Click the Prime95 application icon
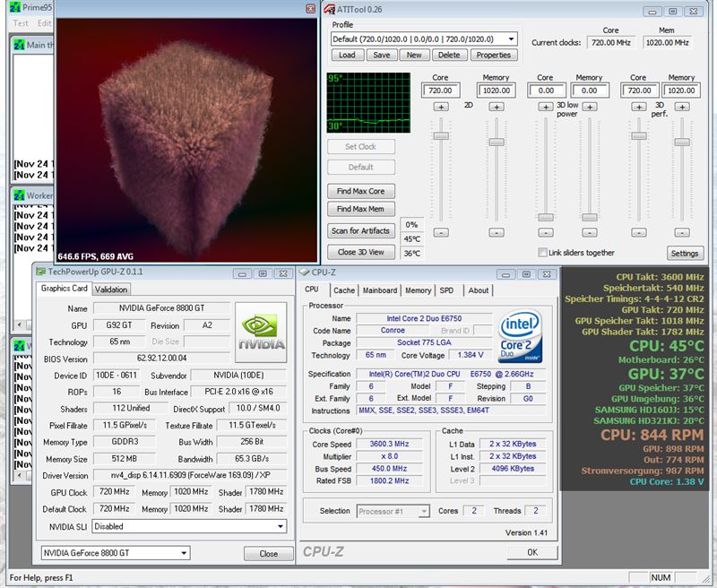The height and width of the screenshot is (588, 717). pos(15,7)
